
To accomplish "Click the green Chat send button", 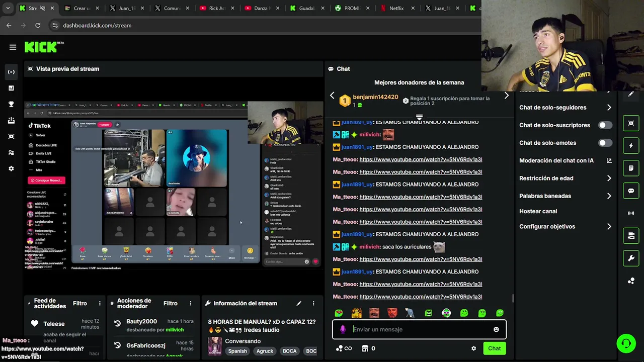I will click(494, 348).
